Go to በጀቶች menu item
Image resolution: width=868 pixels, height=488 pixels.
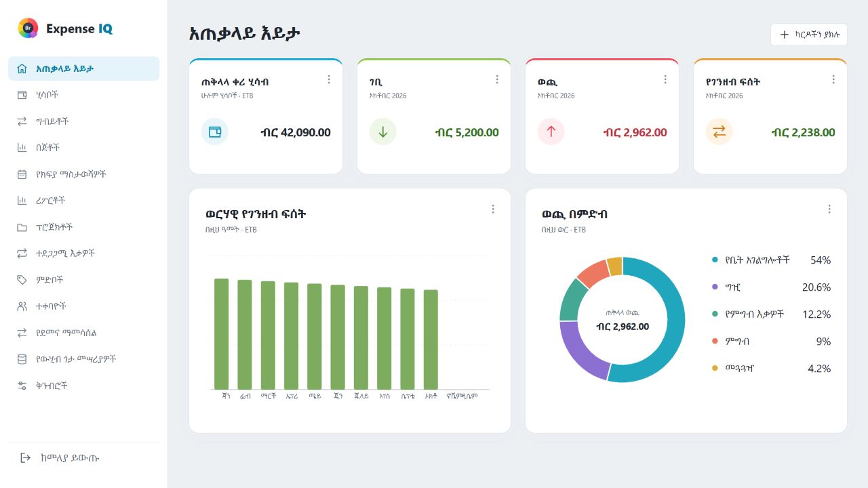[83, 148]
